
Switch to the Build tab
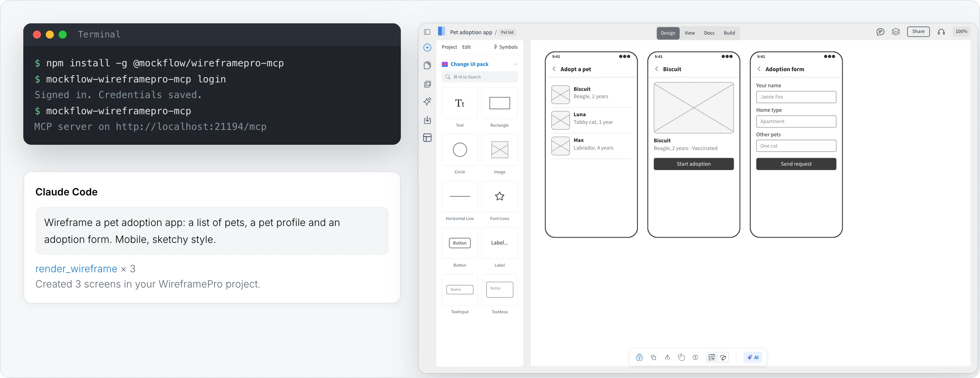[x=729, y=33]
